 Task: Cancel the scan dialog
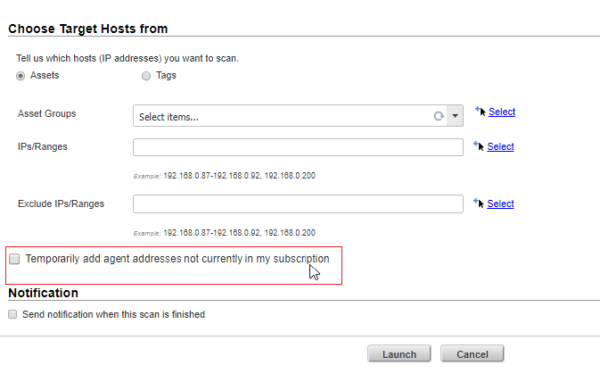pyautogui.click(x=472, y=354)
